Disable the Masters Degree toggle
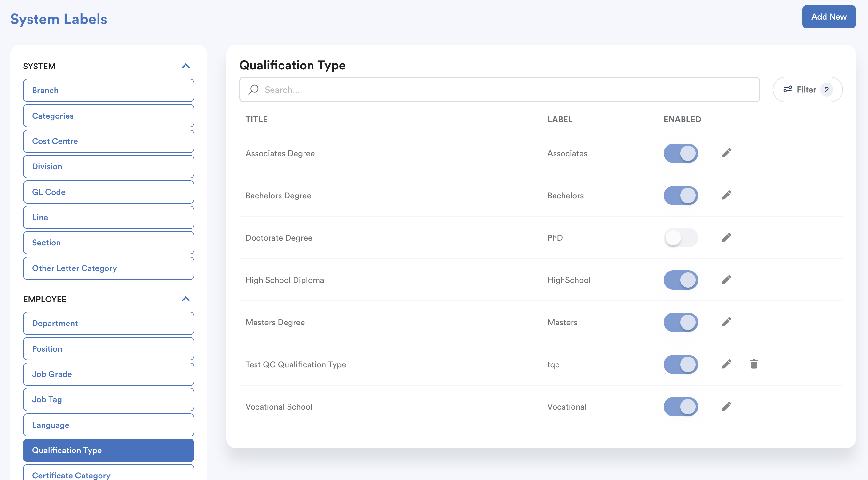This screenshot has width=868, height=480. pos(680,322)
